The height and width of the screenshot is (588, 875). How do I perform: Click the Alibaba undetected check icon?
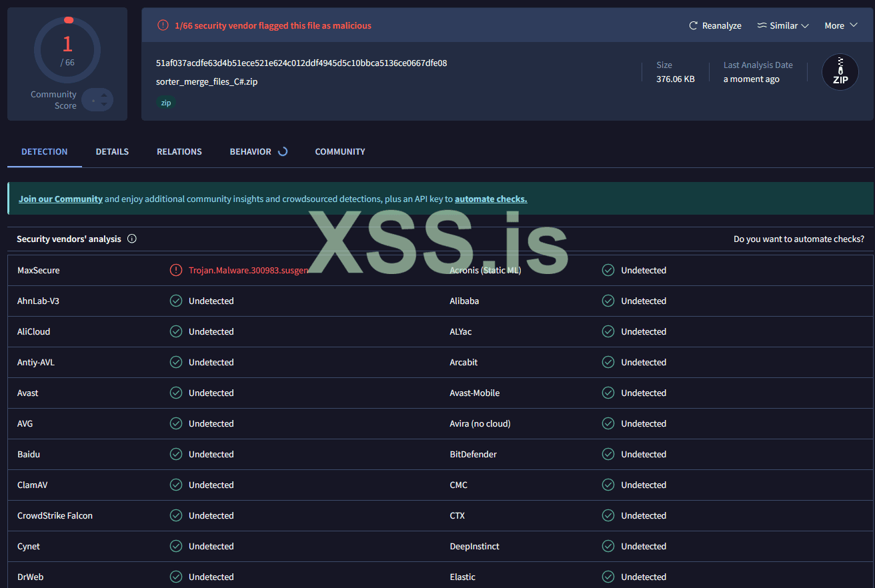tap(608, 301)
